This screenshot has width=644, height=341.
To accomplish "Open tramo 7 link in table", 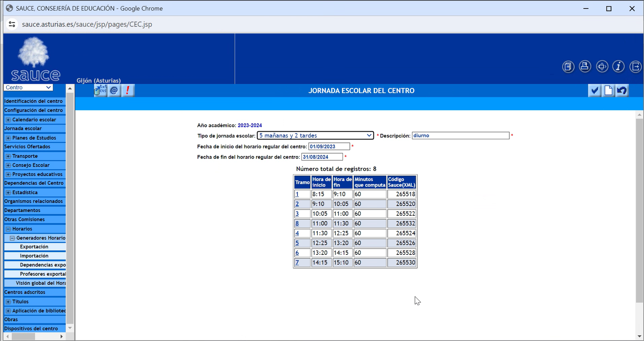I will [297, 263].
